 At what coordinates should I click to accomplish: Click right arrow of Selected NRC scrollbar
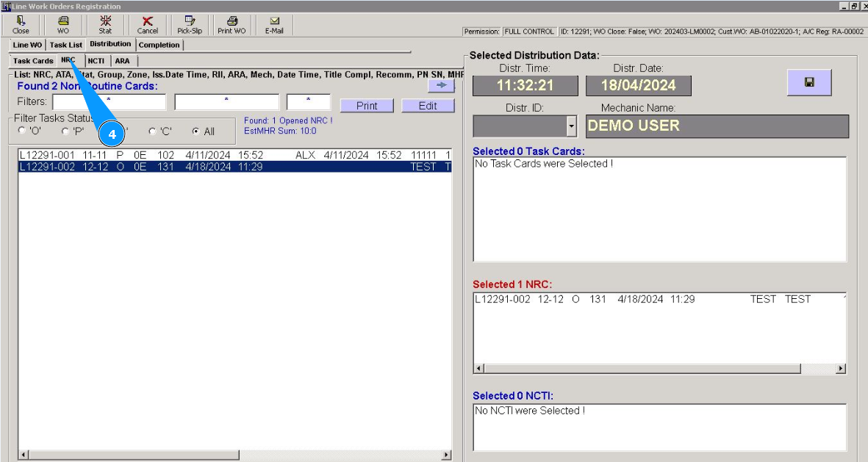click(x=841, y=369)
